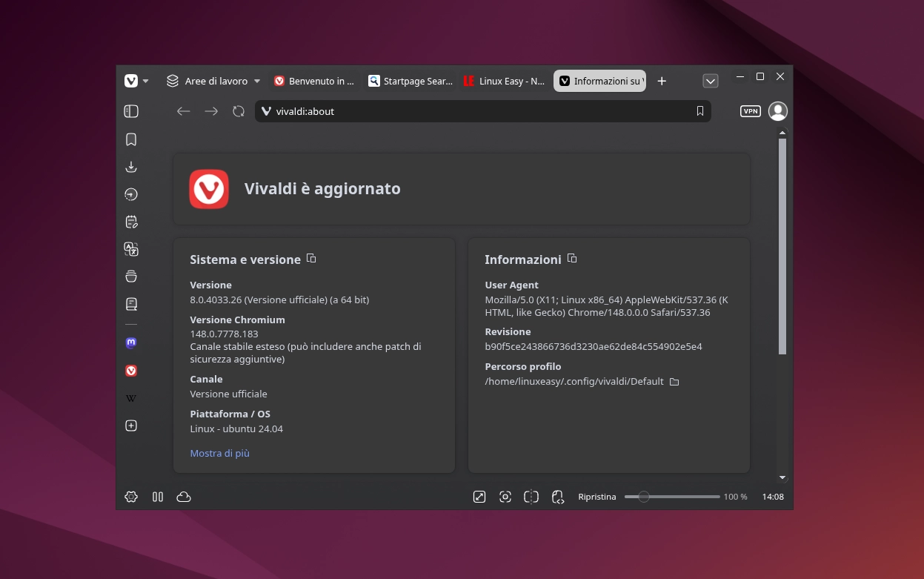The image size is (924, 579).
Task: Click the Linux - ubuntu 24.04 text
Action: tap(236, 429)
